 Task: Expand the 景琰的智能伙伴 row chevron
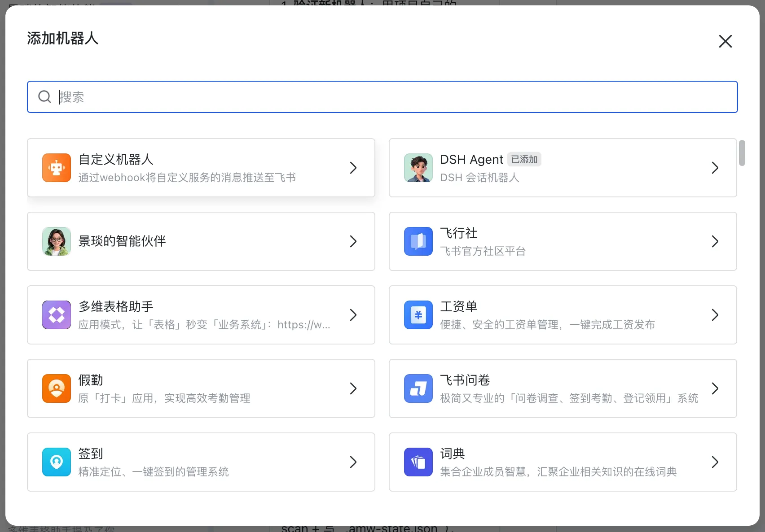353,241
